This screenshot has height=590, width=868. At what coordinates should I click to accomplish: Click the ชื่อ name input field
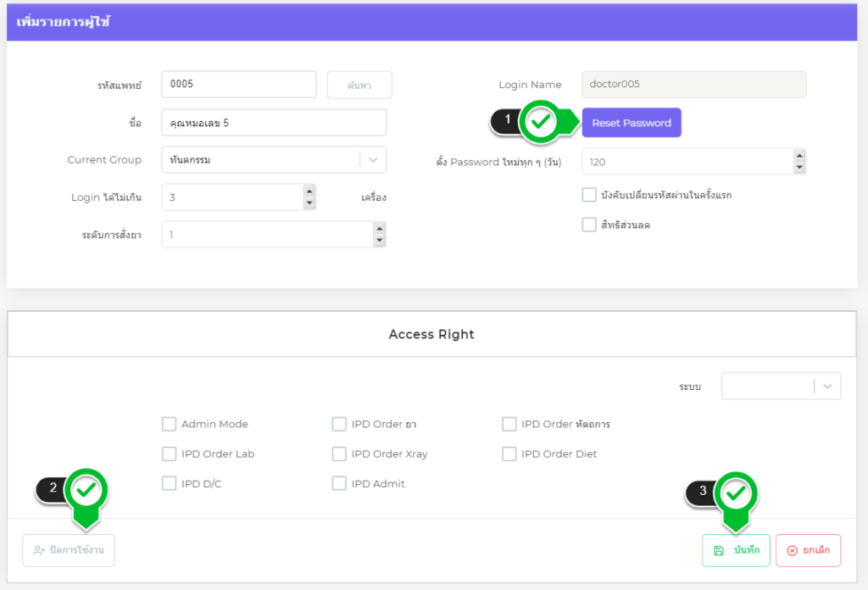pyautogui.click(x=273, y=123)
